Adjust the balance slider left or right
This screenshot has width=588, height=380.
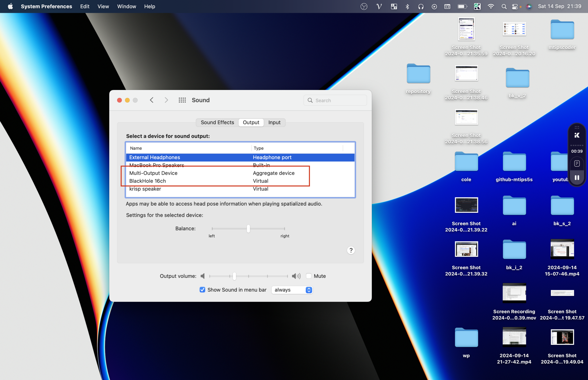[x=248, y=228]
